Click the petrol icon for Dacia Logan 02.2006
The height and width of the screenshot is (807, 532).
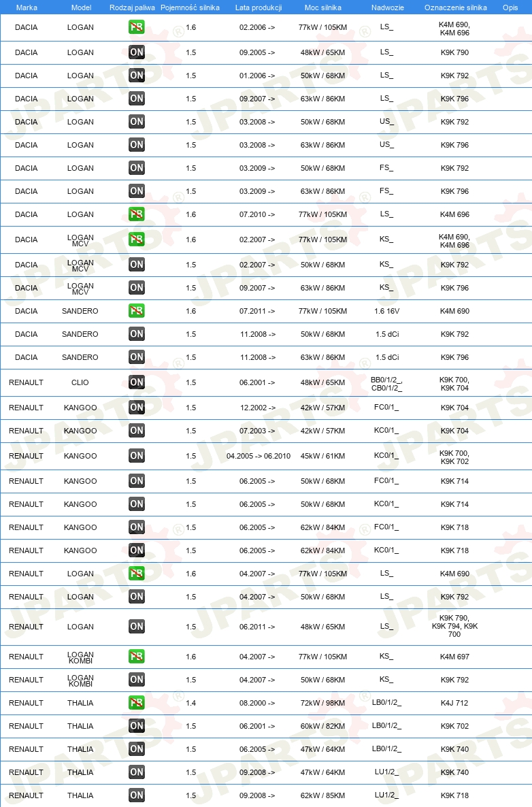tap(136, 27)
